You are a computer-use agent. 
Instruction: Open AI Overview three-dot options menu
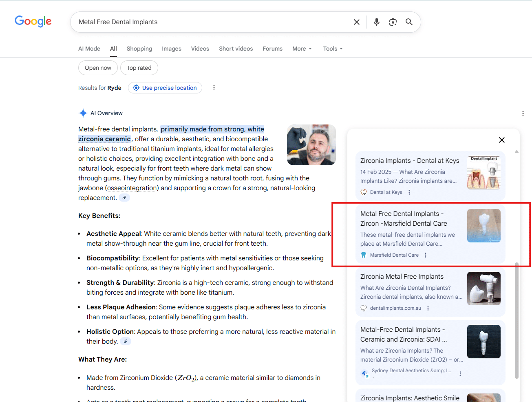click(x=523, y=113)
